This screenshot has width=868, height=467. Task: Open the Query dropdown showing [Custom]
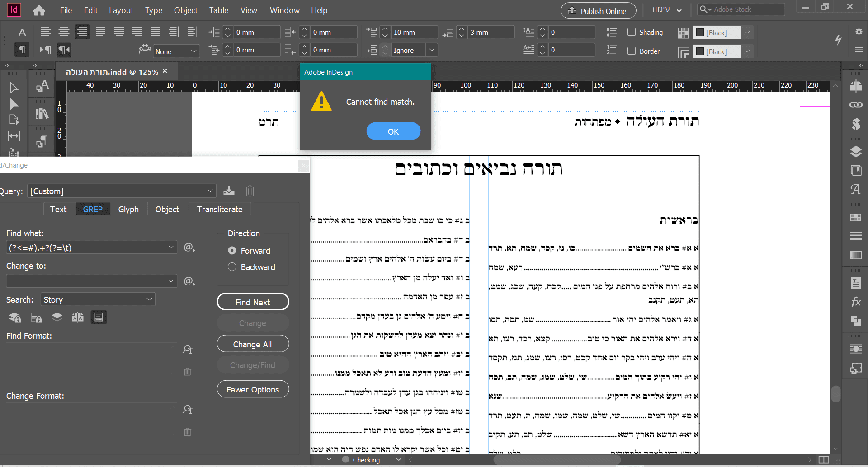pos(121,191)
